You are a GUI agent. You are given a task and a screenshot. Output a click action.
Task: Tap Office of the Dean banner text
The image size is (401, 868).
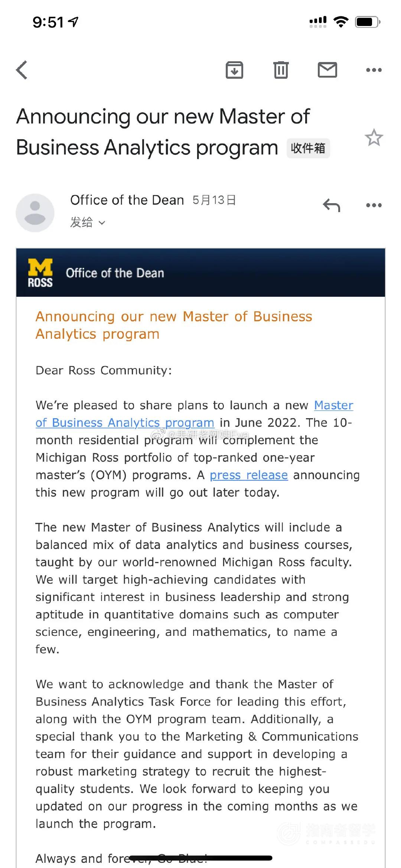tap(115, 273)
